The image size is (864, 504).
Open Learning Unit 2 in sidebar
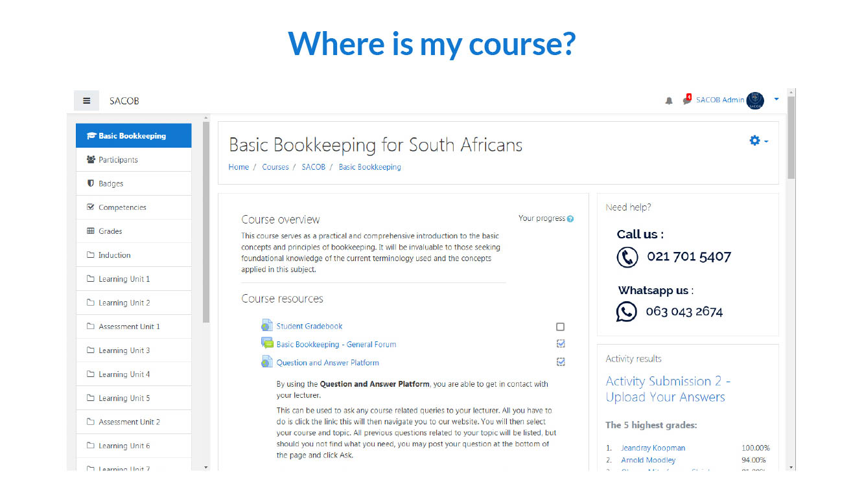pyautogui.click(x=134, y=303)
